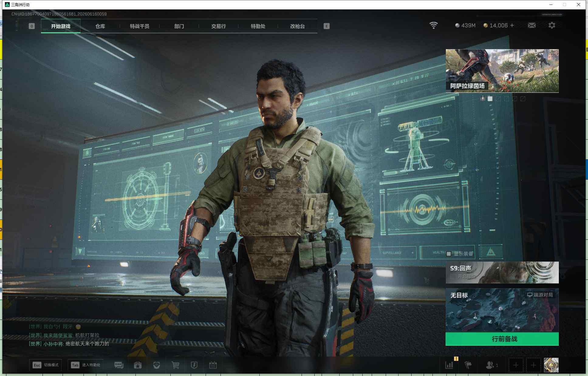Open the calendar events icon
Screen dimensions: 588x376
pyautogui.click(x=213, y=365)
